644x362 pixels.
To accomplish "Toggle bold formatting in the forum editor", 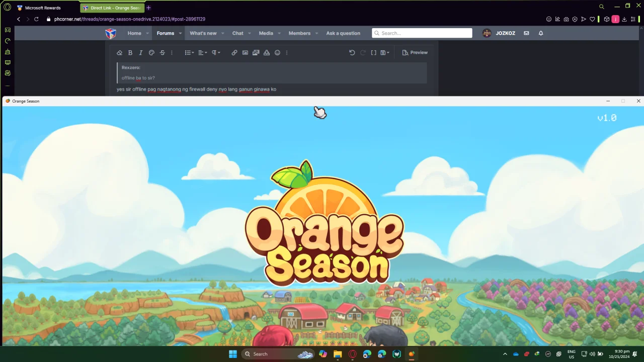I will tap(130, 53).
